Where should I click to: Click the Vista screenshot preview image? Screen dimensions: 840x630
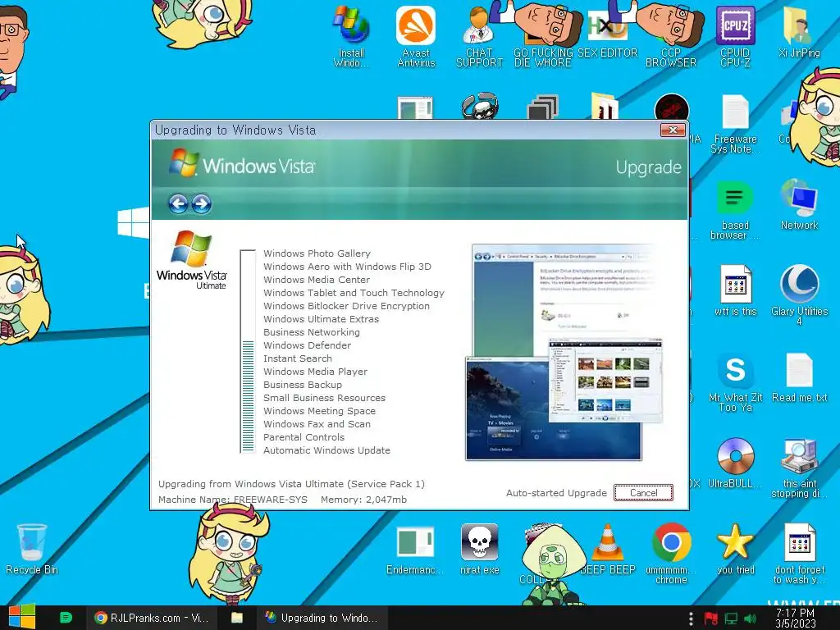tap(564, 352)
